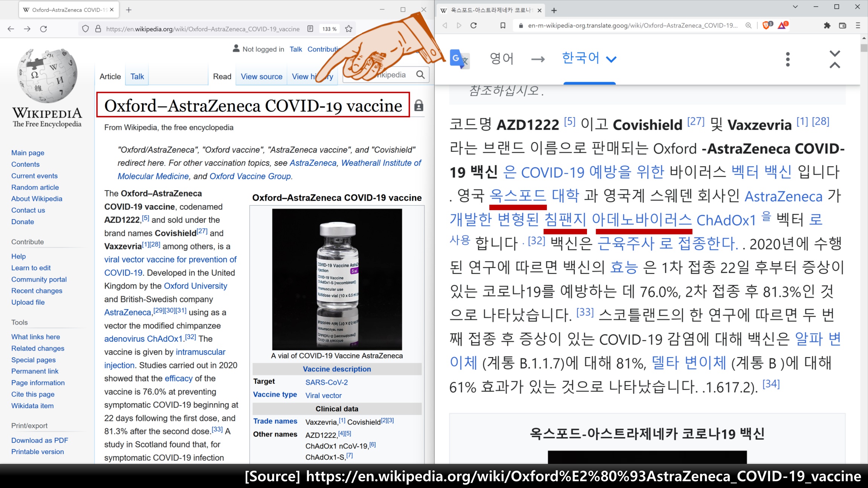Open new tab in left browser window
This screenshot has width=868, height=488.
[x=129, y=10]
